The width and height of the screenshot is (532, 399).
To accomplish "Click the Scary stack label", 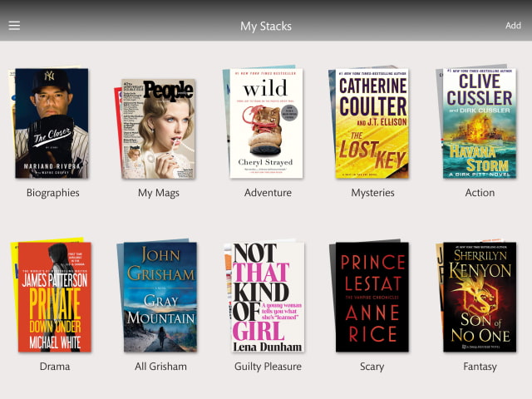I will click(372, 367).
